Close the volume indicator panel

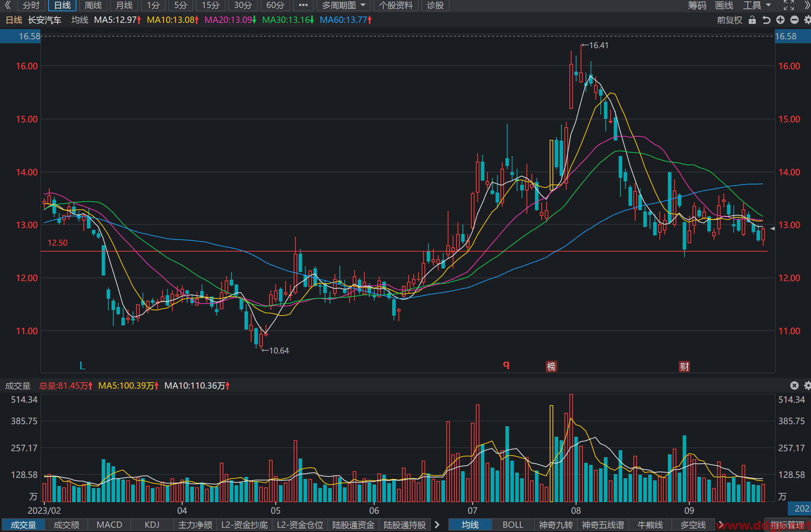[x=794, y=385]
